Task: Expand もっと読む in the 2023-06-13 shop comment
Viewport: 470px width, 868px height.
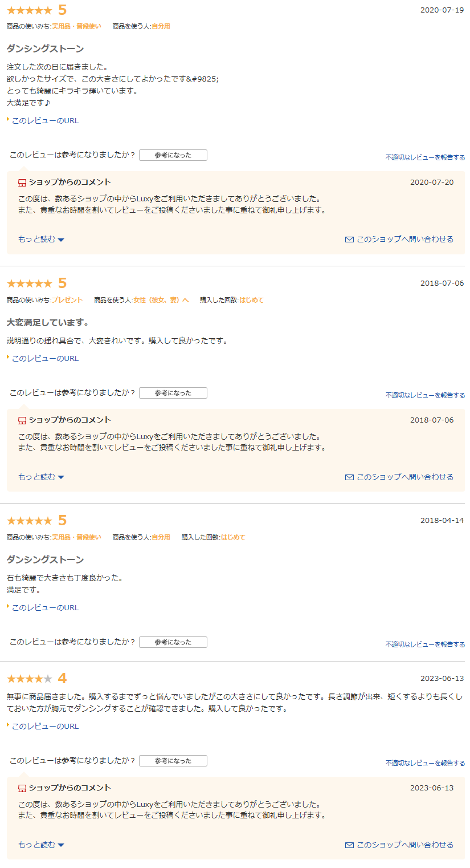Action: (41, 845)
